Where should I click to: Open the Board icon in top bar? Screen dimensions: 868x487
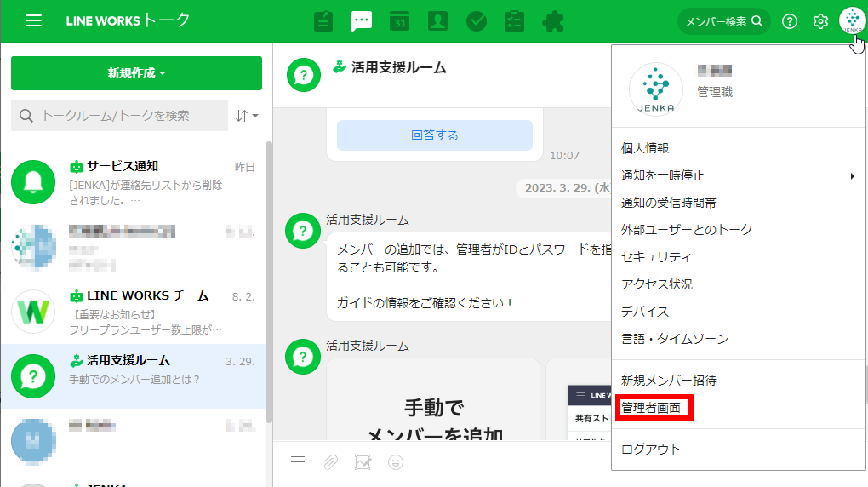pyautogui.click(x=323, y=21)
